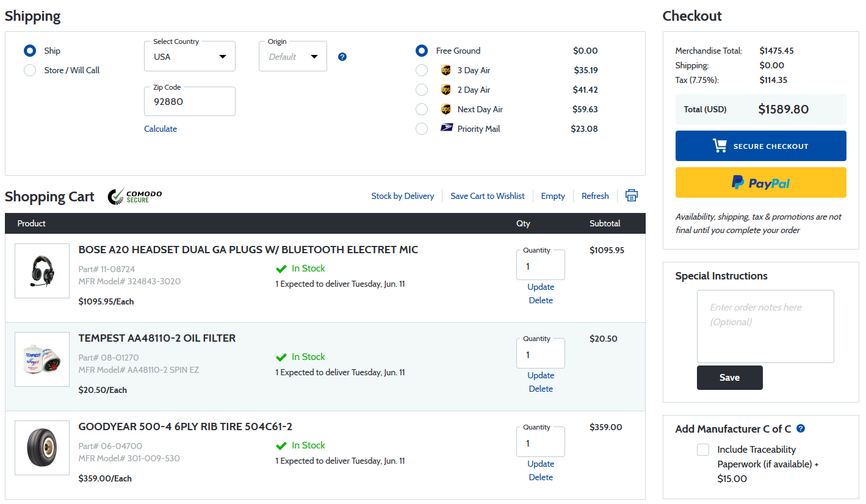Click the Part# 11-08724 text
Image resolution: width=866 pixels, height=504 pixels.
pos(107,269)
